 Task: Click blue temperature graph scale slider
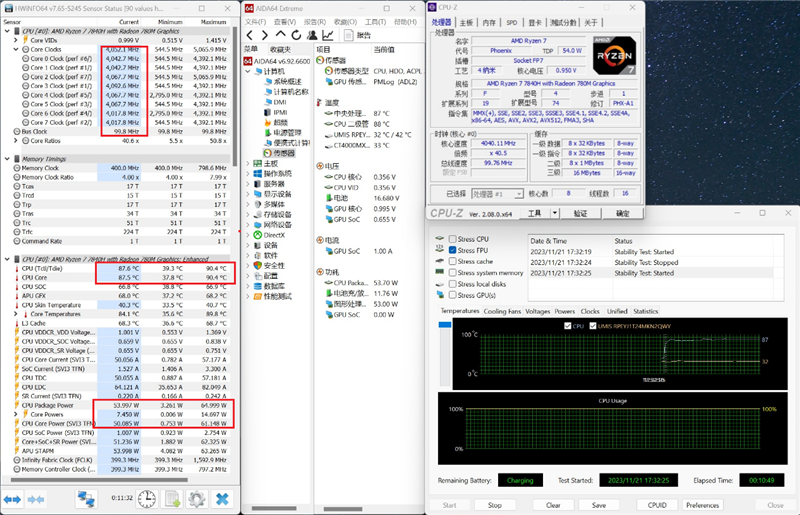pyautogui.click(x=445, y=325)
